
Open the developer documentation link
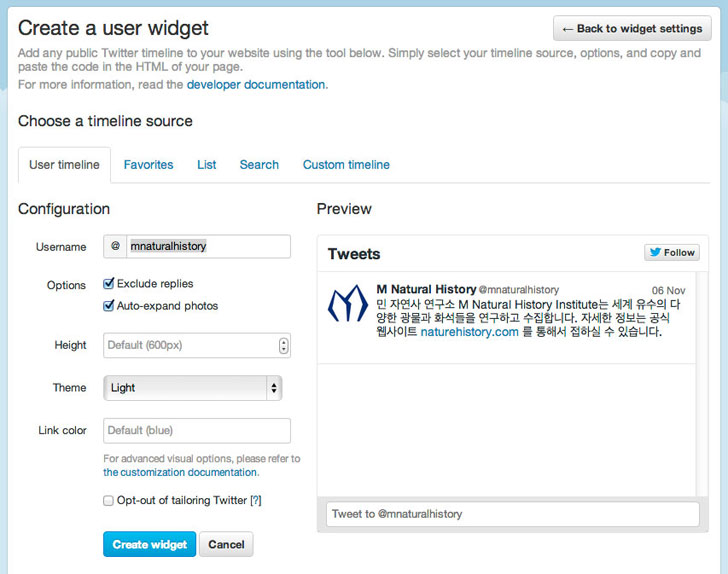pos(256,85)
